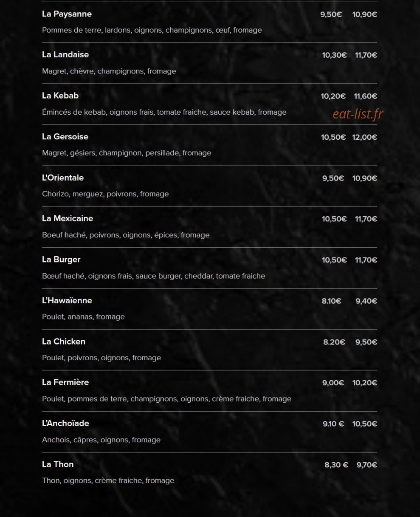Click the 11,70€ price for La Landaise

[366, 55]
